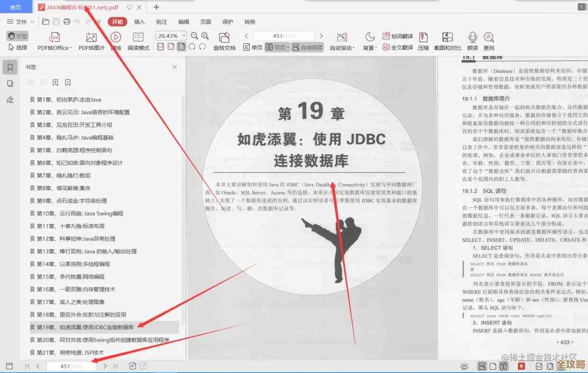Open 旋转文档 rotate document tool
588x373 pixels.
[224, 42]
